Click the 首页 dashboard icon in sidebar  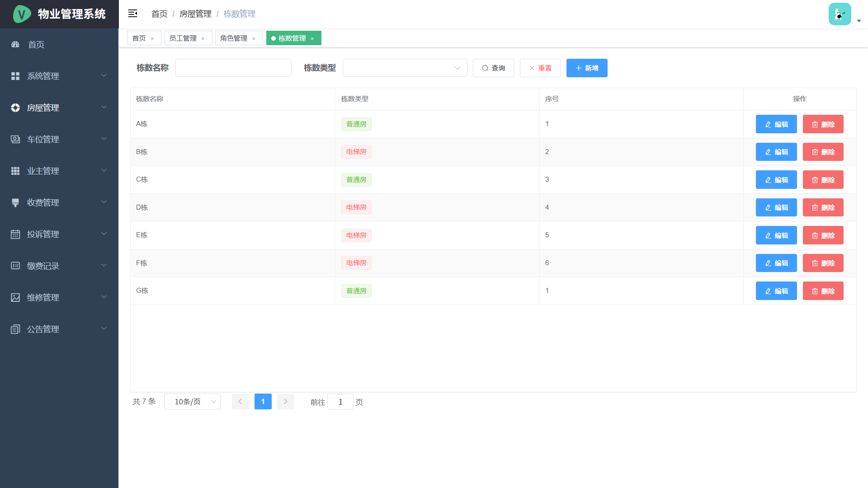[15, 44]
